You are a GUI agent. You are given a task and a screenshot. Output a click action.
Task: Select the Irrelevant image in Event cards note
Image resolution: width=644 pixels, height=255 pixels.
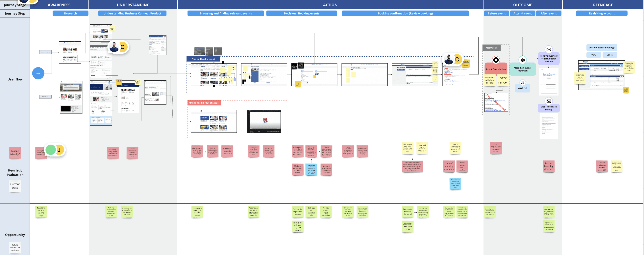[227, 151]
